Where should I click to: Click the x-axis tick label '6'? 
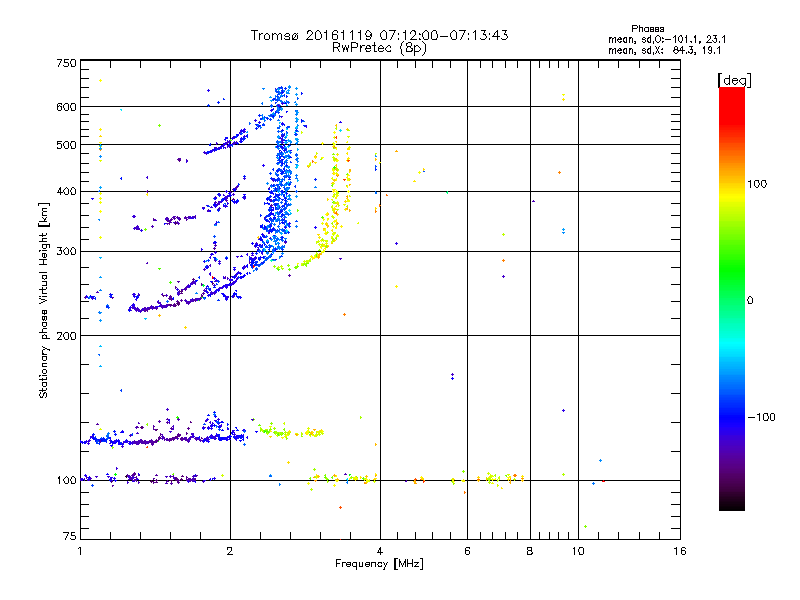[467, 551]
